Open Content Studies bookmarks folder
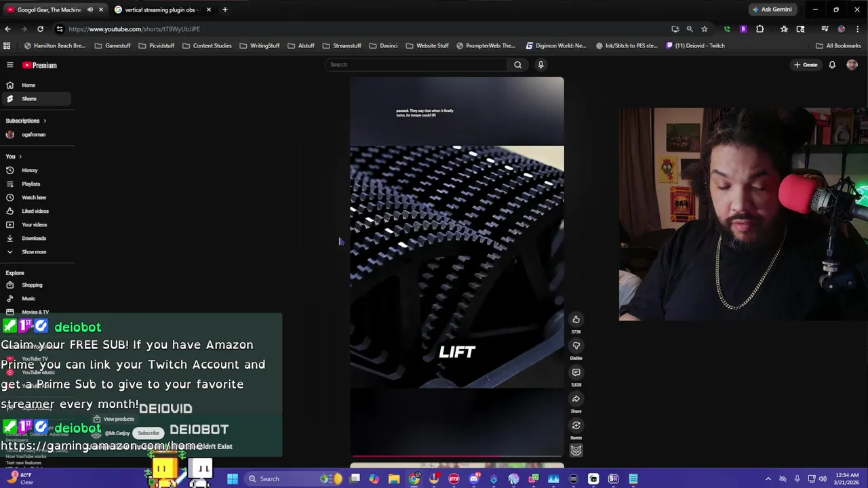Viewport: 868px width, 488px height. tap(207, 46)
